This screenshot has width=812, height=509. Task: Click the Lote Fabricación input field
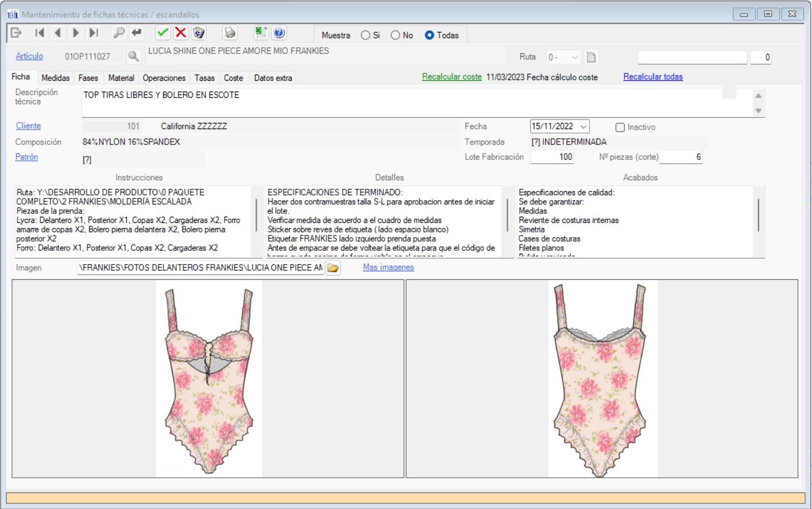[x=551, y=157]
